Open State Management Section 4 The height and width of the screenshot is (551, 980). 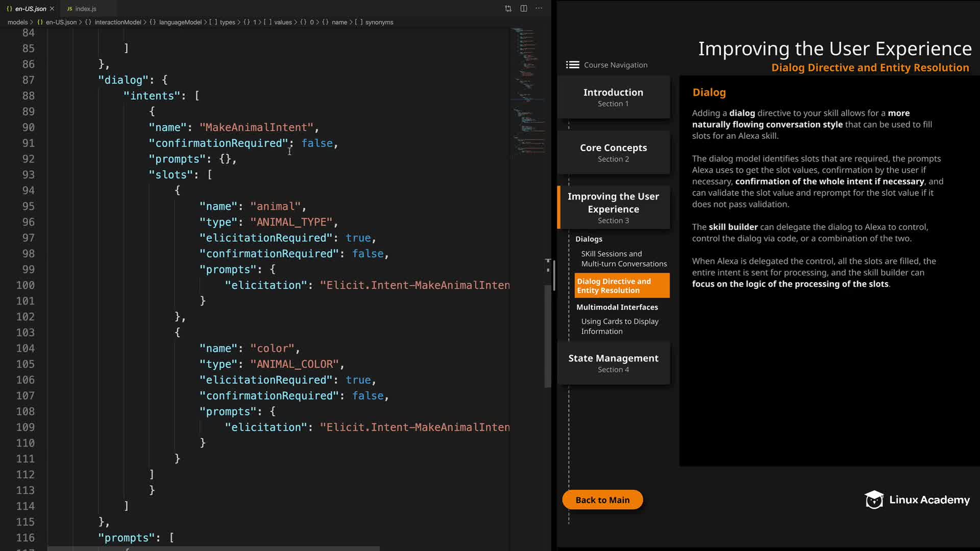pyautogui.click(x=613, y=363)
